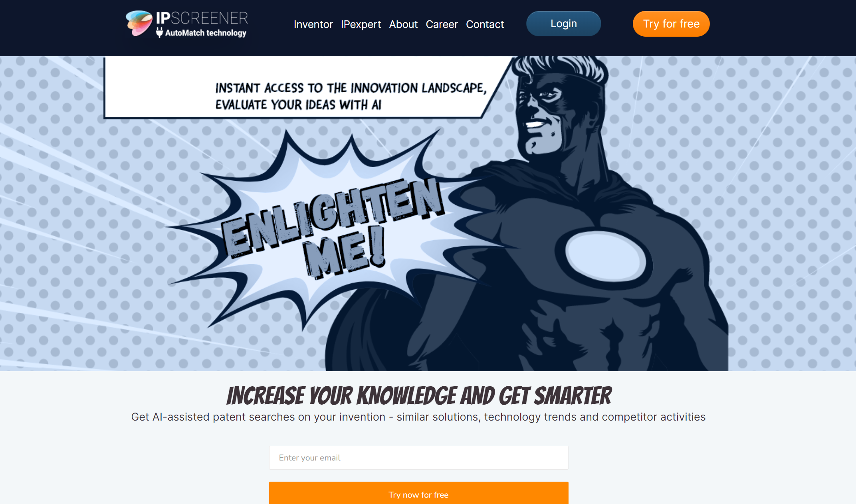Click the Login button
856x504 pixels.
click(563, 24)
